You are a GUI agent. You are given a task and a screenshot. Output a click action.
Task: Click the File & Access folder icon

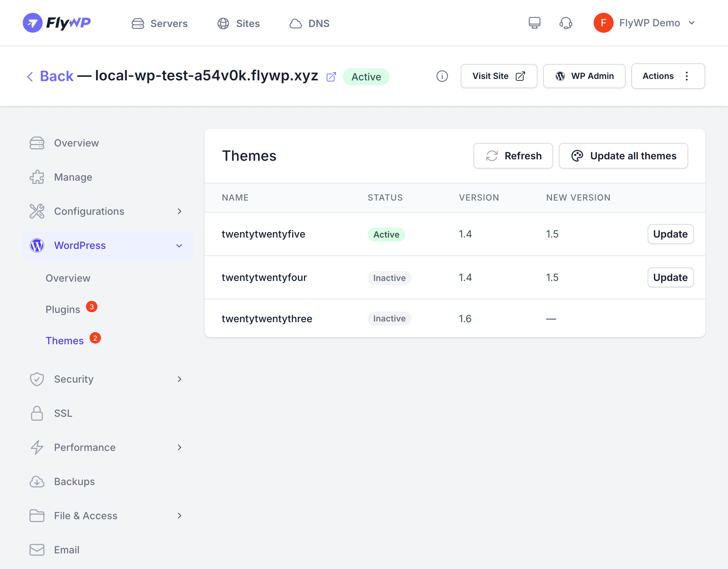[37, 516]
